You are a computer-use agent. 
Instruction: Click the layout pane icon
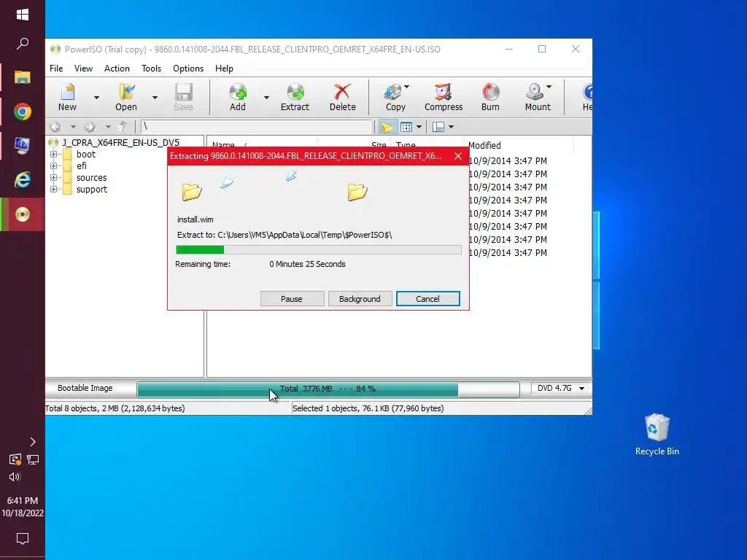click(438, 127)
